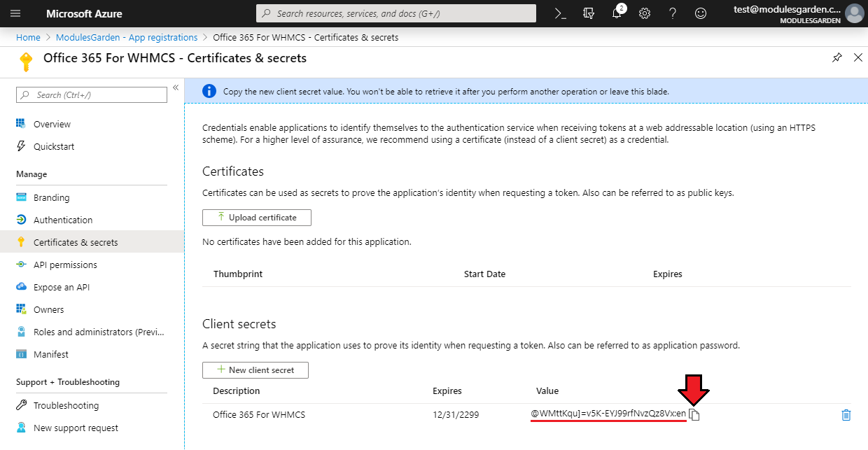Click the Expose an API cloud icon
Image resolution: width=868 pixels, height=450 pixels.
21,287
